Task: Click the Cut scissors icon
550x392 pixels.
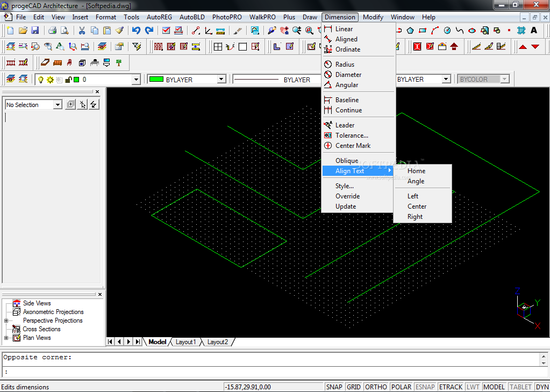Action: coord(82,31)
